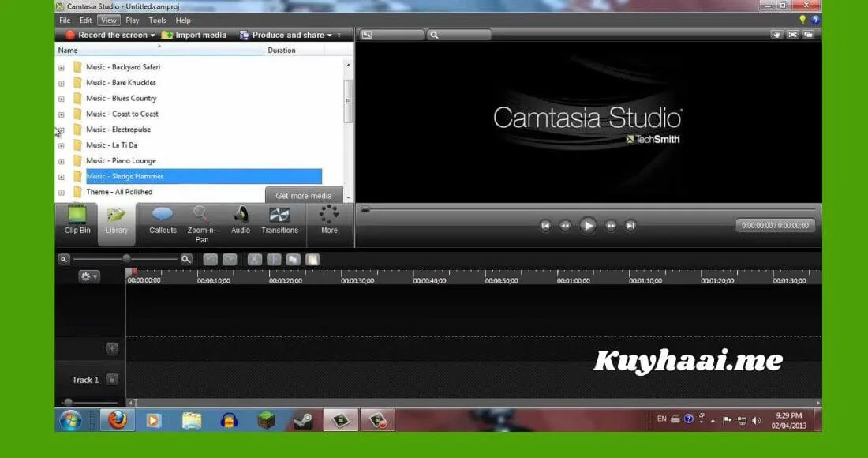The image size is (868, 458).
Task: Expand the Music - Coast to Coast folder
Action: [62, 114]
